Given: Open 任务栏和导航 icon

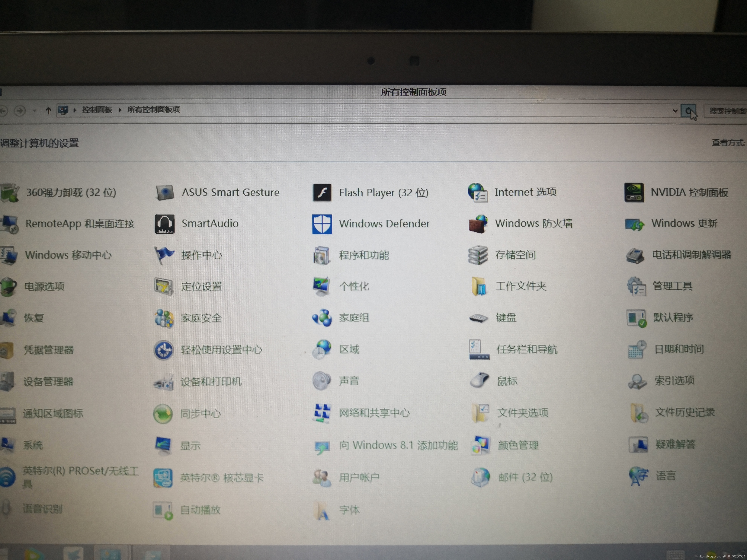Looking at the screenshot, I should [479, 349].
